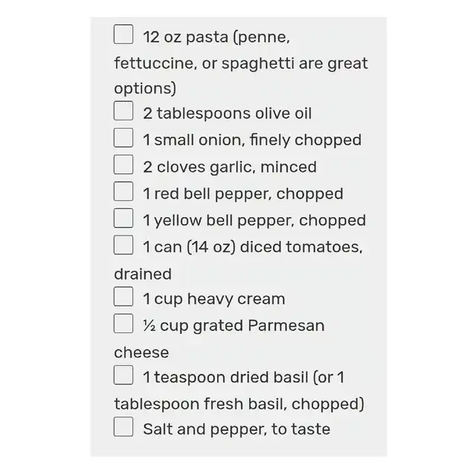Mark the small onion checkbox
The image size is (476, 476).
[x=123, y=138]
